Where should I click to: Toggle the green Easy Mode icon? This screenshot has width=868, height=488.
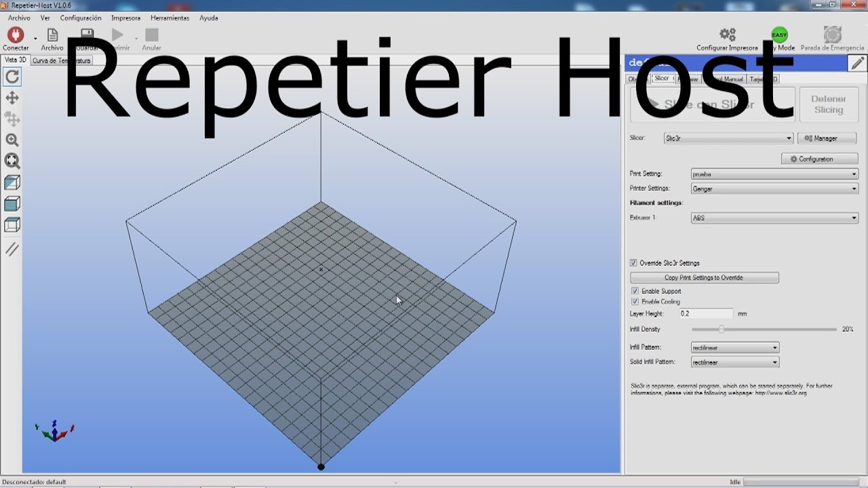click(779, 35)
